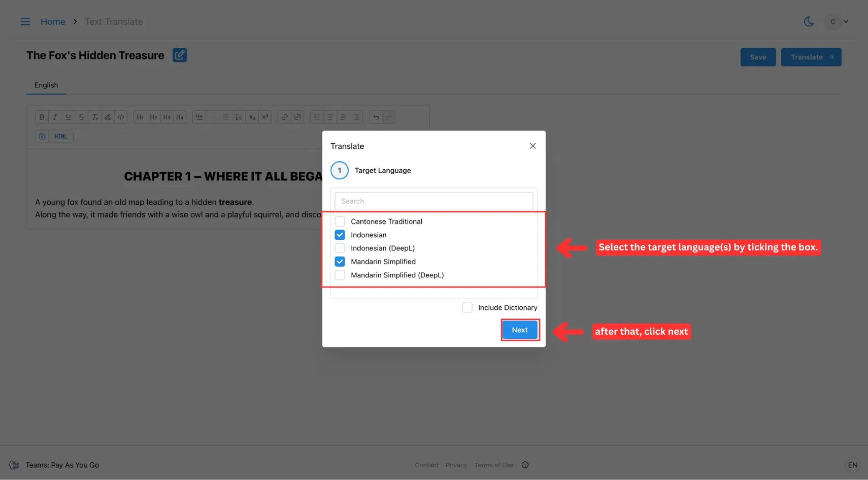The image size is (868, 480).
Task: Go to Home breadcrumb
Action: coord(53,22)
